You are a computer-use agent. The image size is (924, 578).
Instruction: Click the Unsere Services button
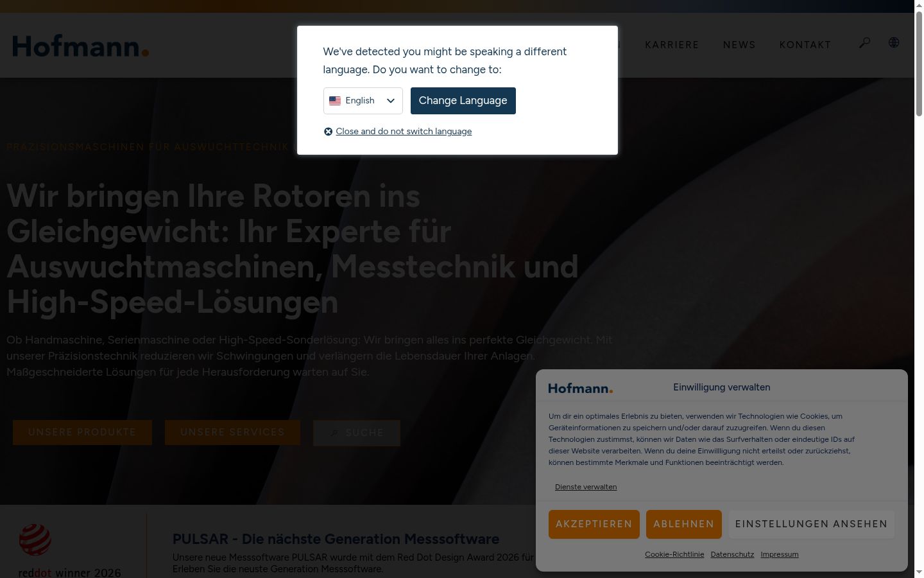tap(232, 433)
